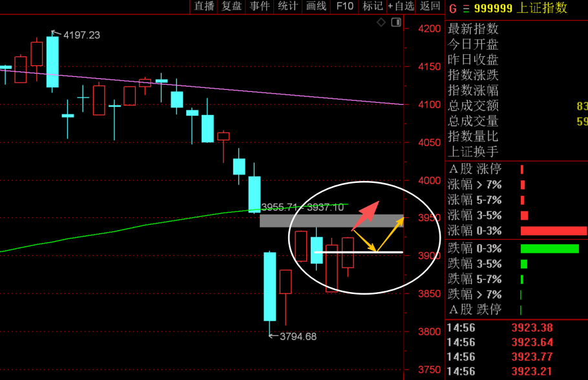Select tick row with price 3923.21
The width and height of the screenshot is (588, 380).
click(x=517, y=372)
